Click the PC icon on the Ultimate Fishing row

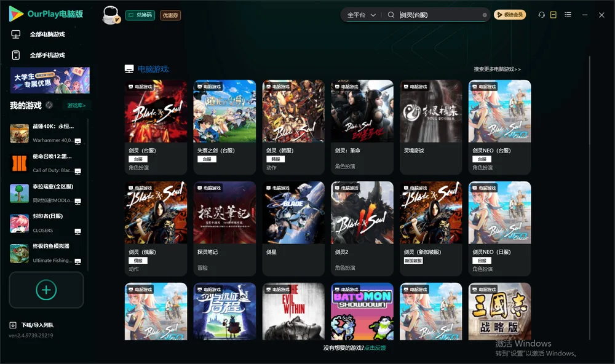77,262
